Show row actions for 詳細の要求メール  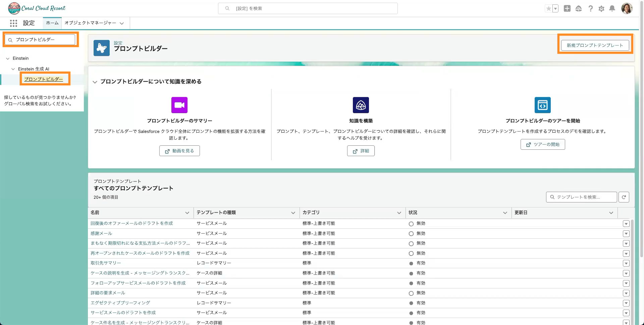click(626, 293)
